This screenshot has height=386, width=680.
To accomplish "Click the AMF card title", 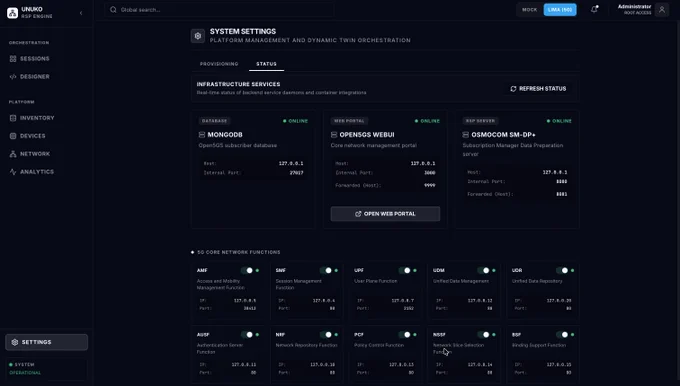I will 202,270.
